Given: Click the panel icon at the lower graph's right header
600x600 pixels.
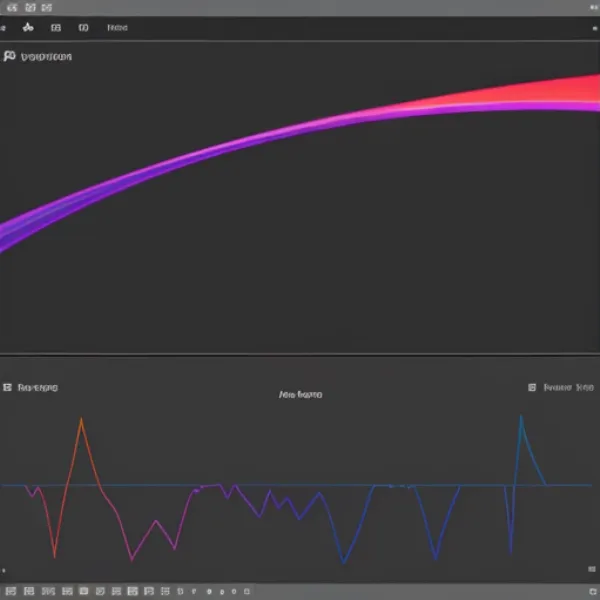Looking at the screenshot, I should [x=532, y=387].
